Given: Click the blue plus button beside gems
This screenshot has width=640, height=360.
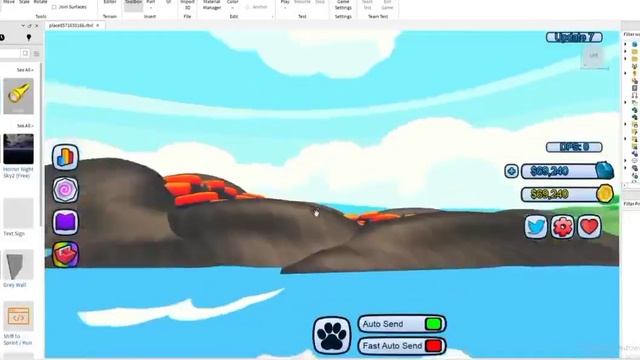Looking at the screenshot, I should click(511, 171).
